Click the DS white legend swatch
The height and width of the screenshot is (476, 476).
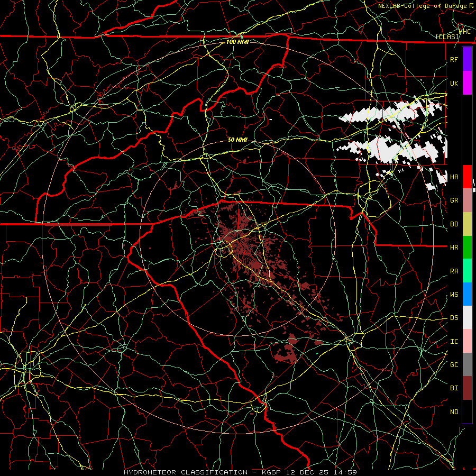pos(467,317)
